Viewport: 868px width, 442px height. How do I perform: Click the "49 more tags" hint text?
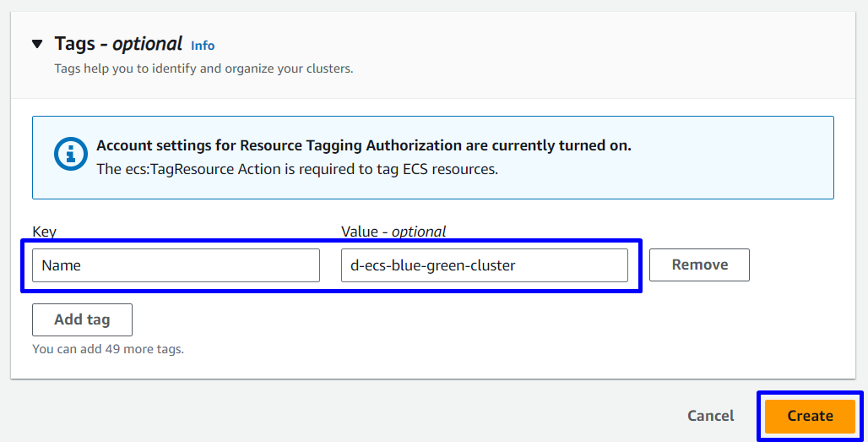(107, 348)
